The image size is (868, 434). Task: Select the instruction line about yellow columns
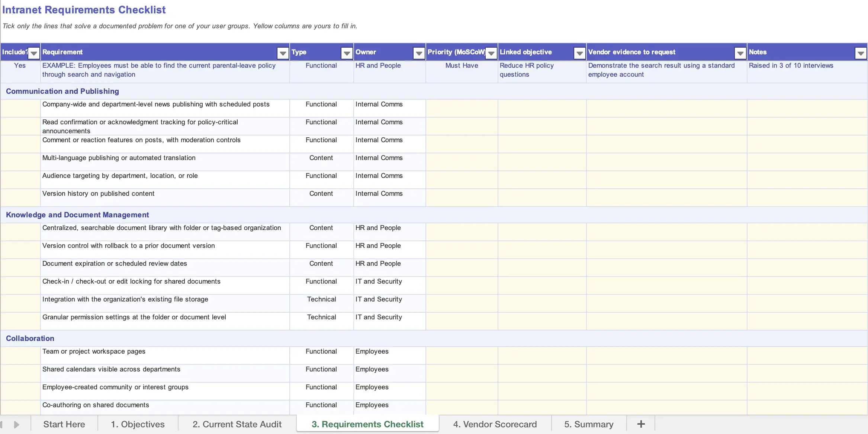click(180, 26)
